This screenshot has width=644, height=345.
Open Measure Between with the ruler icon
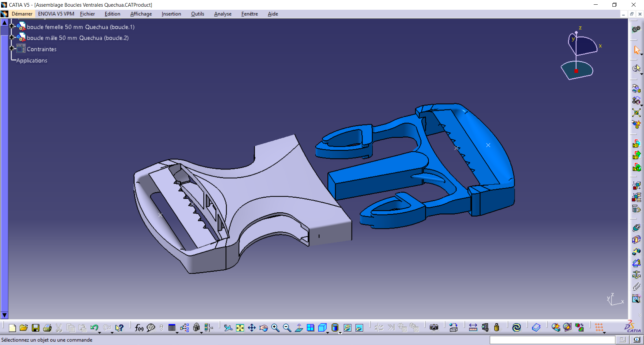(473, 328)
